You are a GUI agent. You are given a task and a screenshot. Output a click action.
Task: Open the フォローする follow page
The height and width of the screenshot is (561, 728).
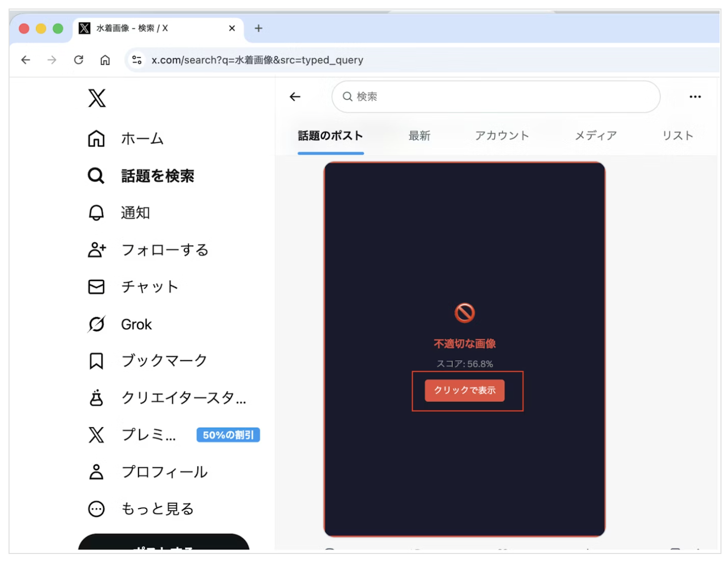tap(164, 250)
